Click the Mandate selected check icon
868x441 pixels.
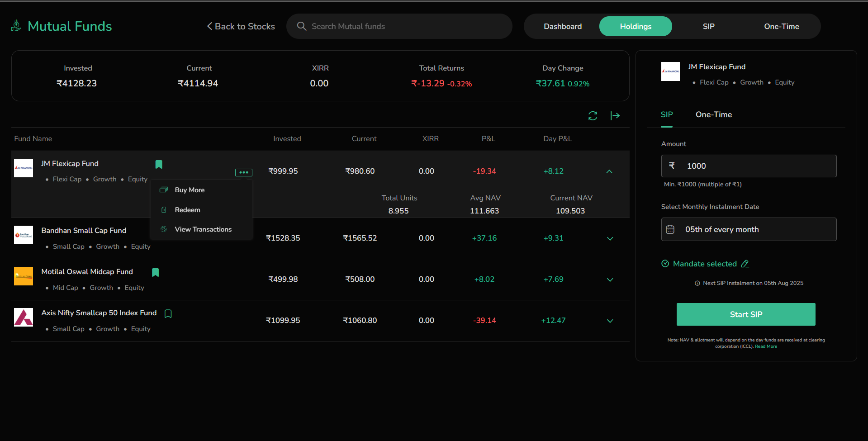(x=665, y=264)
